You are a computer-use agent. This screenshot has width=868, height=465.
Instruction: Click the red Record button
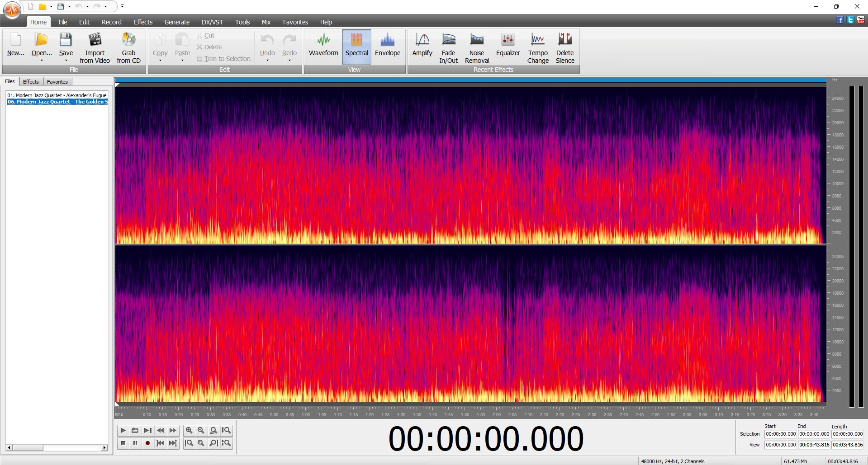[147, 443]
